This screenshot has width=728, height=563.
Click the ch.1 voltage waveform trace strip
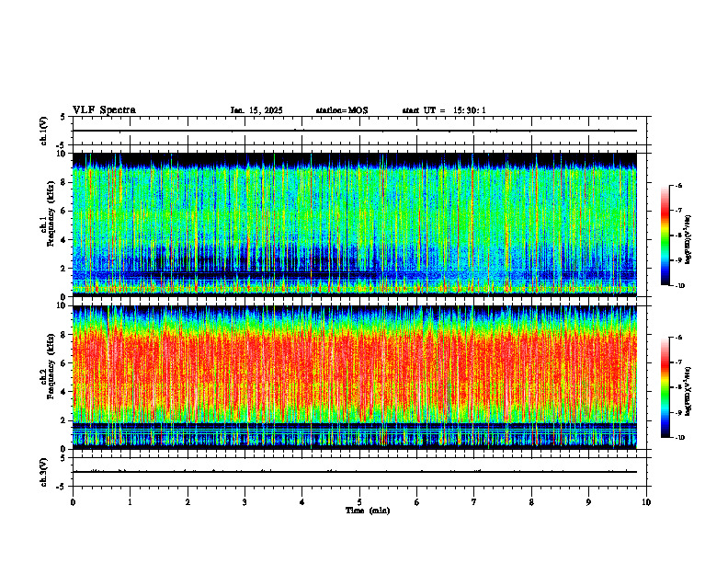[355, 131]
